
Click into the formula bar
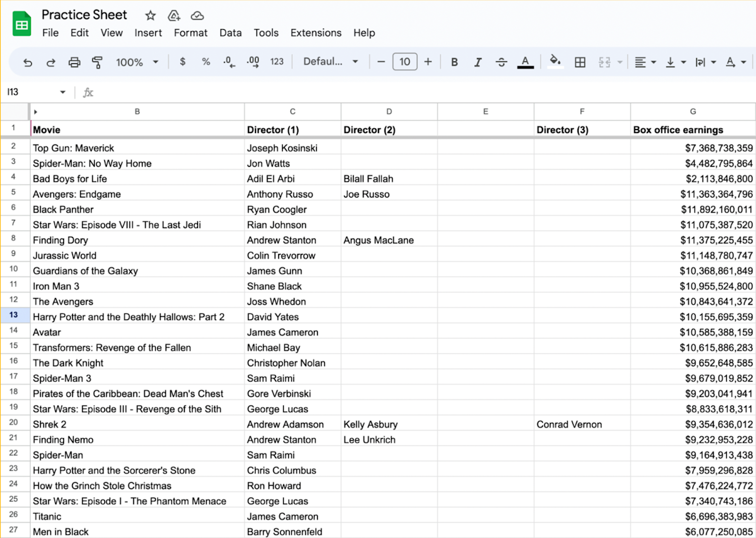(x=423, y=92)
